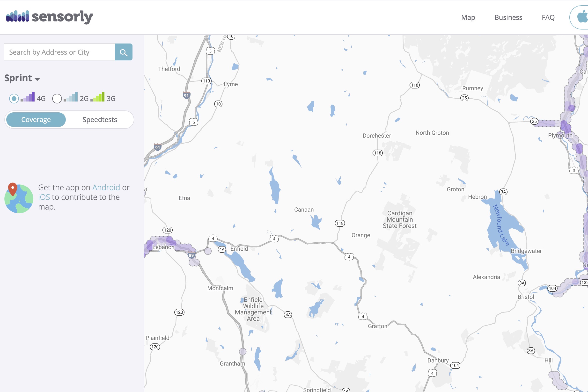This screenshot has height=392, width=588.
Task: Select the 4G radio button
Action: [14, 99]
